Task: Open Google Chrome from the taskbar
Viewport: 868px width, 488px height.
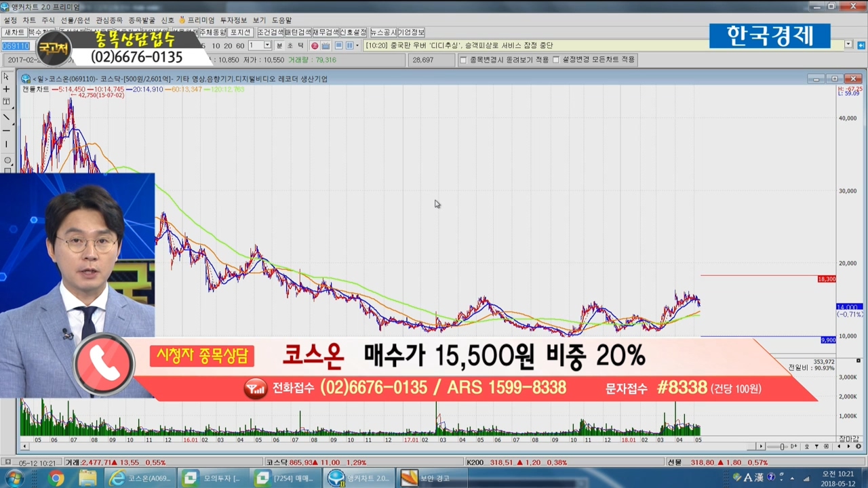Action: (x=56, y=479)
